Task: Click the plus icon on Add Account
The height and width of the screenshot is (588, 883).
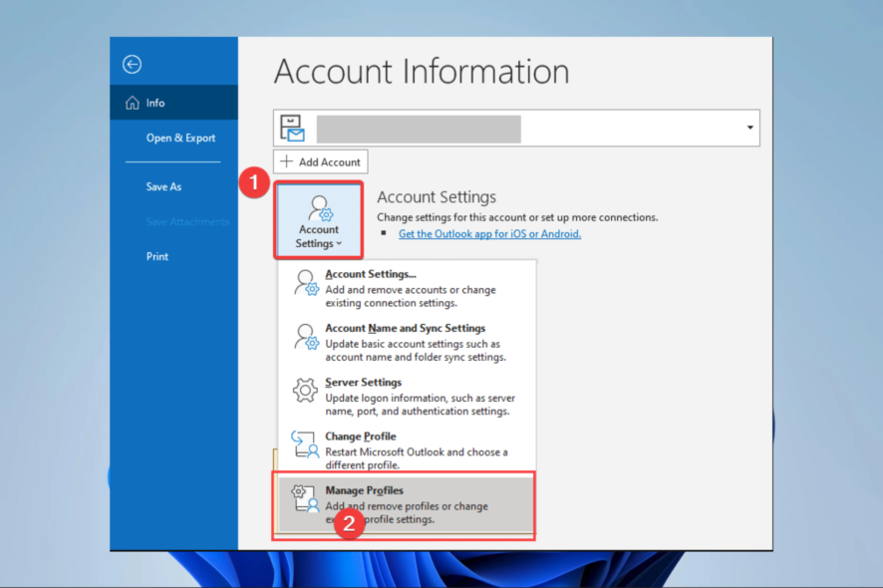Action: (x=287, y=161)
